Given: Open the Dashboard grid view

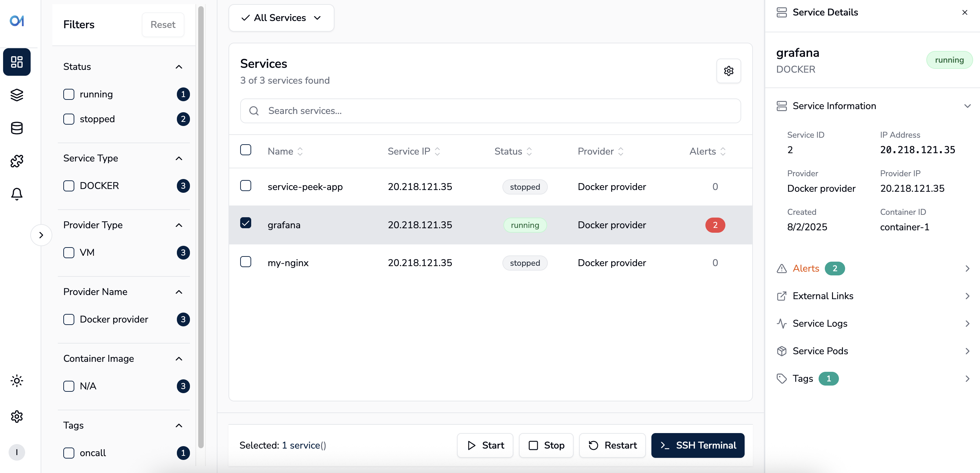Looking at the screenshot, I should tap(17, 62).
